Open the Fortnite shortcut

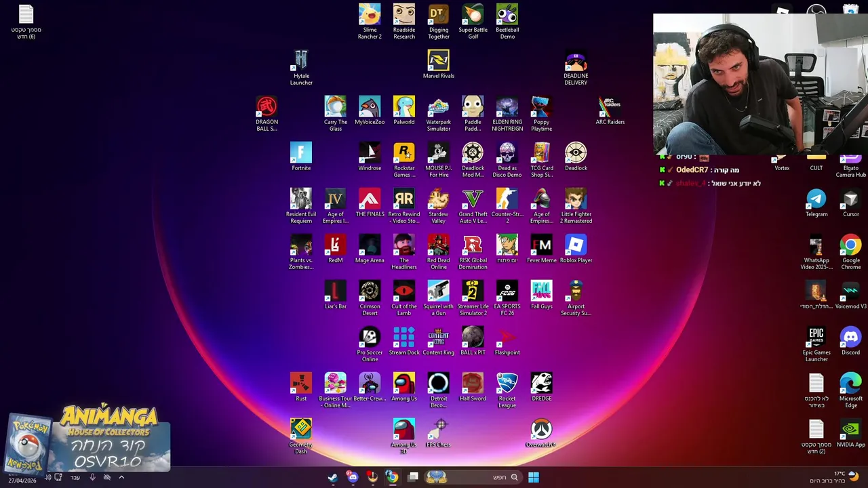301,157
